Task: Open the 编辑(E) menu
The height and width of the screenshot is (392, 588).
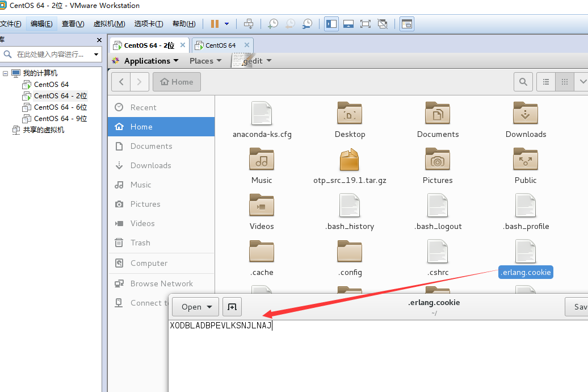Action: (41, 24)
